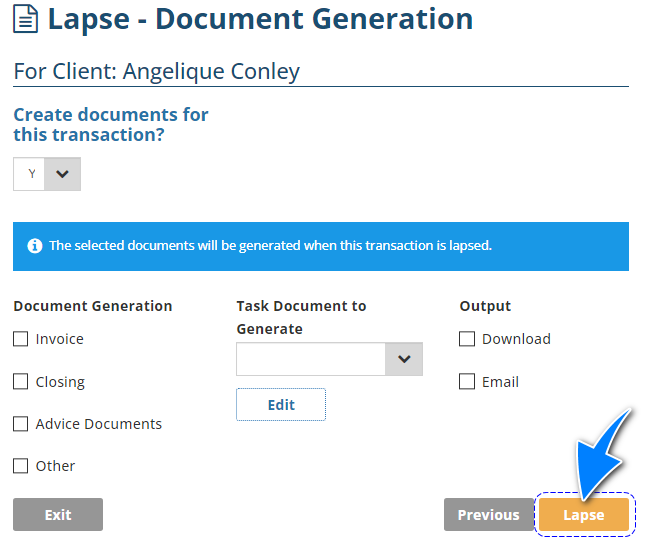The width and height of the screenshot is (653, 537).
Task: Select the Other document checkbox
Action: click(21, 466)
